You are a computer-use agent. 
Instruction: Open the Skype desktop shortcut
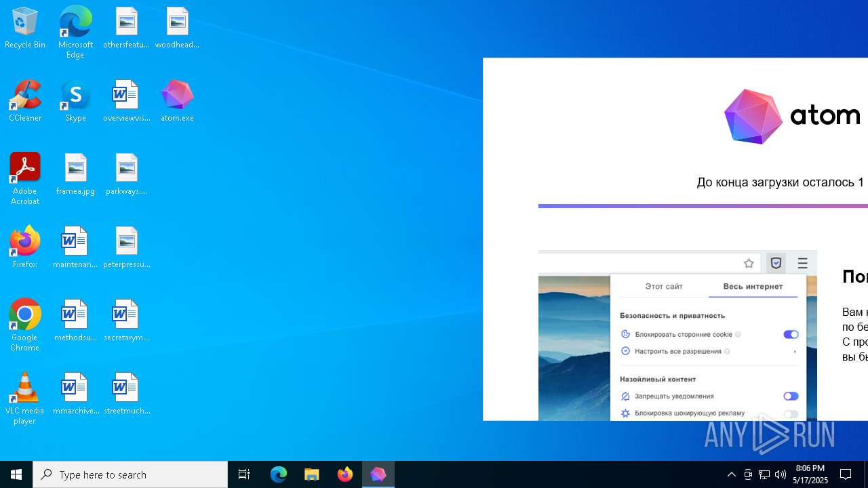pos(75,101)
